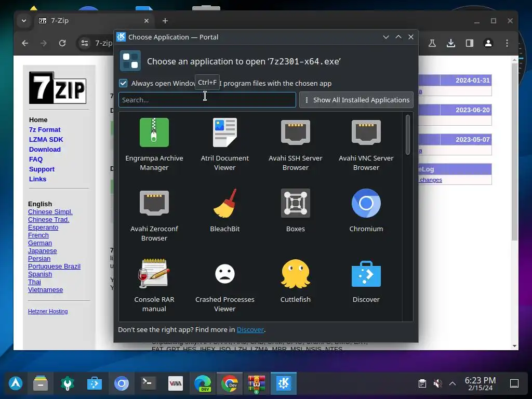
Task: Open the clock showing 6:23 PM
Action: click(480, 383)
